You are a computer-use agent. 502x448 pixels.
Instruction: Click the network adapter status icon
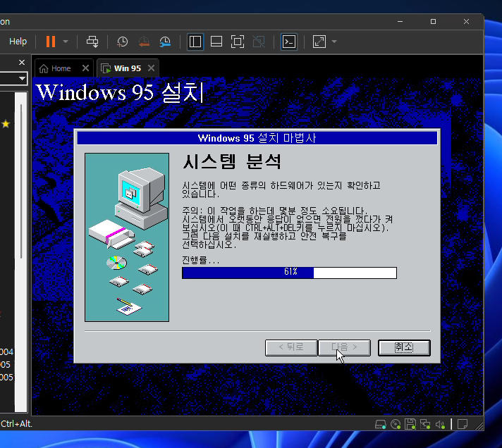425,424
